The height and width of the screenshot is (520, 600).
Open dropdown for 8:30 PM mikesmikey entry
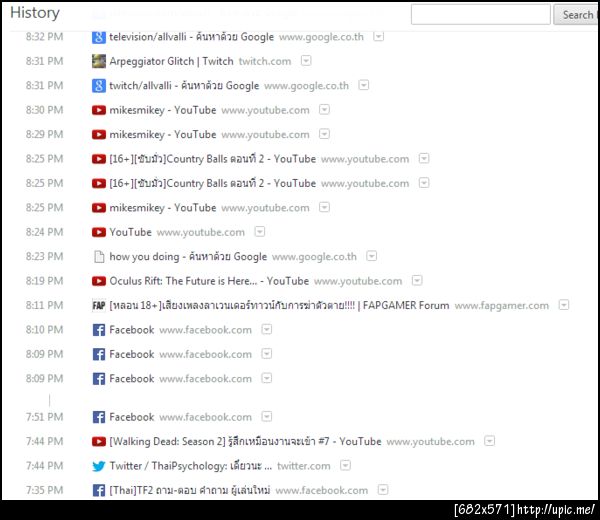324,110
